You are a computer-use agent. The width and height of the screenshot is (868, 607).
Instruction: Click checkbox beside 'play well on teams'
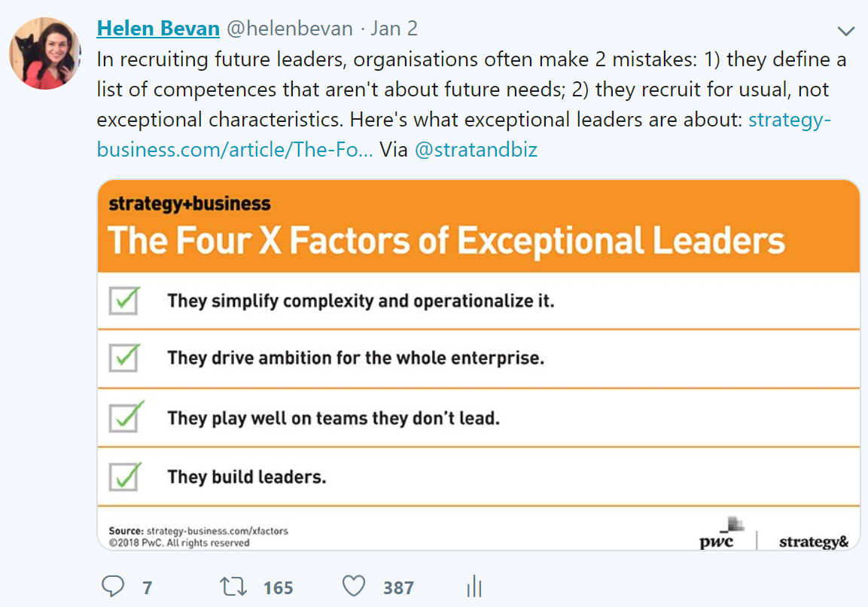point(125,416)
